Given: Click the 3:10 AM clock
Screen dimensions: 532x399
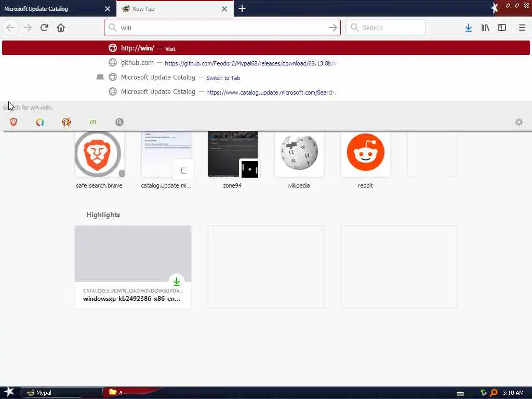Looking at the screenshot, I should pyautogui.click(x=513, y=393).
